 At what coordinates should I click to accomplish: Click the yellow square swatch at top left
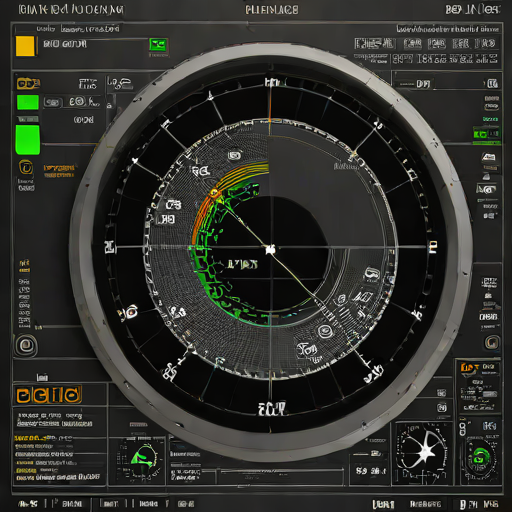coord(25,46)
